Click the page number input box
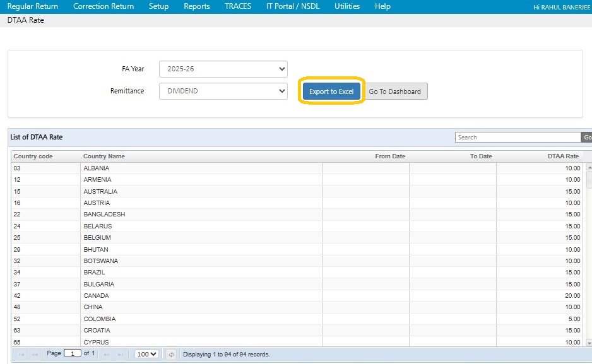 pos(73,354)
